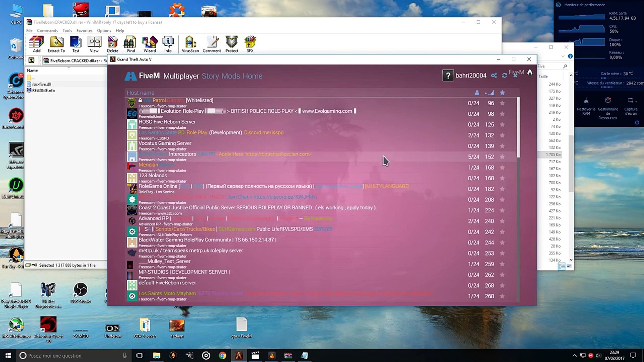Open the WinRAR Commands menu
Screen dimensions: 644x362
pos(47,31)
